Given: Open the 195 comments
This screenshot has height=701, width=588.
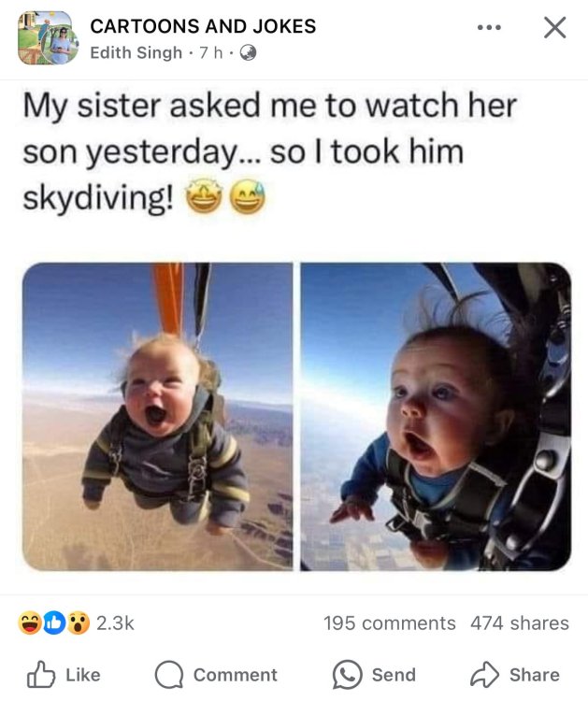Looking at the screenshot, I should pos(389,623).
